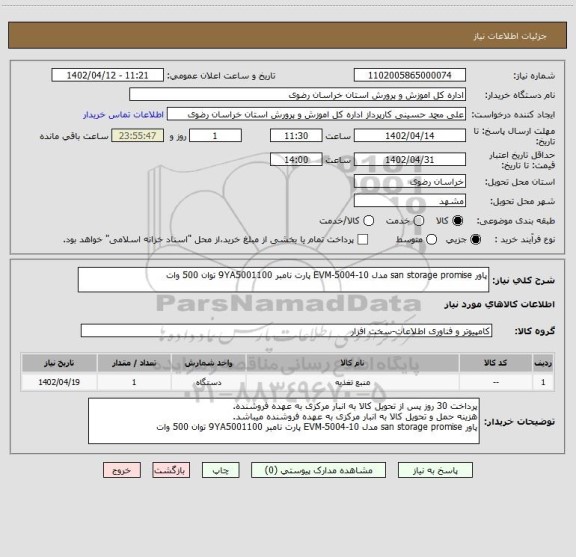Click the واحد شمارش column header
Viewport: 576px width, 557px height.
point(208,363)
